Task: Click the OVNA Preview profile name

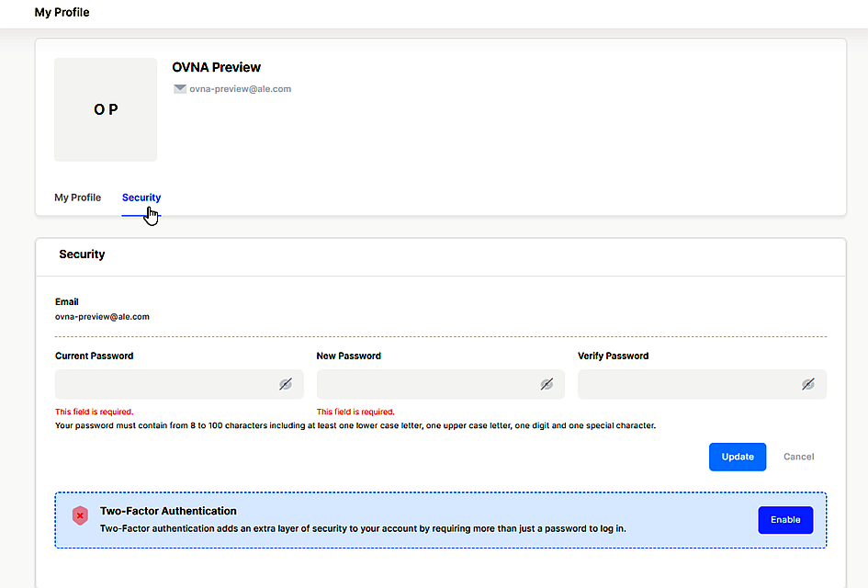Action: pos(217,67)
